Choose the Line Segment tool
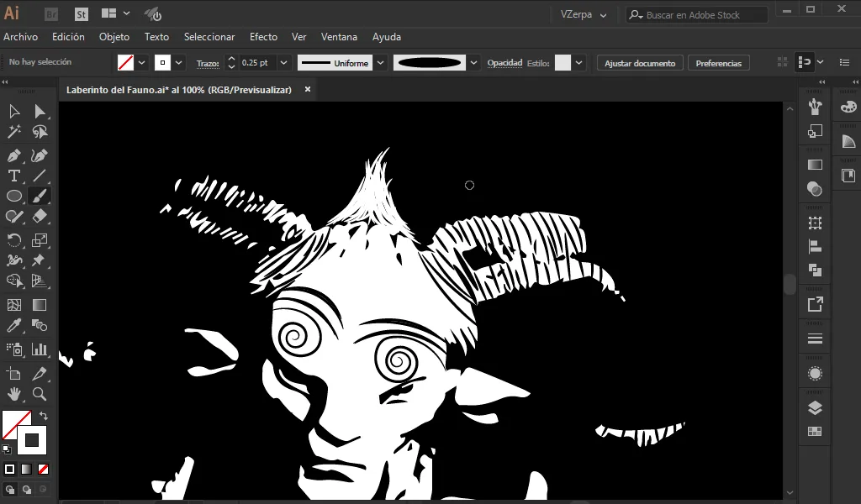This screenshot has height=504, width=861. point(40,176)
